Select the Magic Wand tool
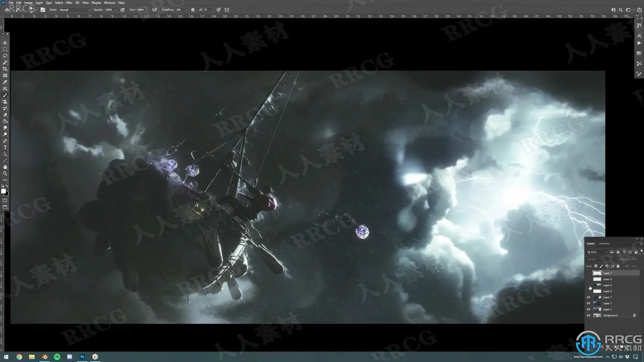Screen dimensions: 644x362 click(x=5, y=62)
